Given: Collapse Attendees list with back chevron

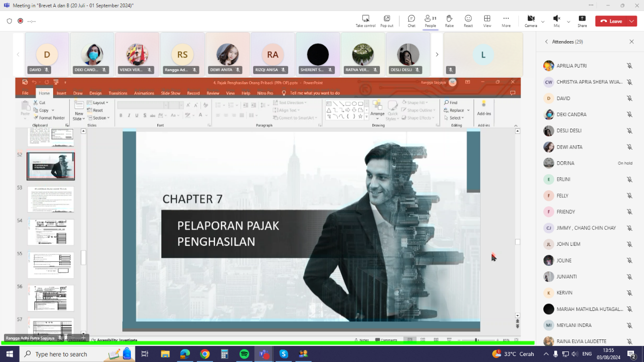Looking at the screenshot, I should pos(546,42).
